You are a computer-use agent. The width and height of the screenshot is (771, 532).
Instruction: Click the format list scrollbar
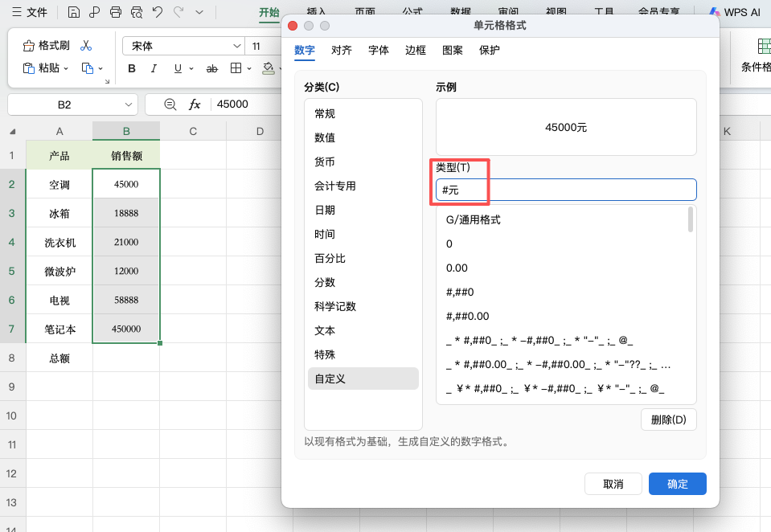(691, 219)
